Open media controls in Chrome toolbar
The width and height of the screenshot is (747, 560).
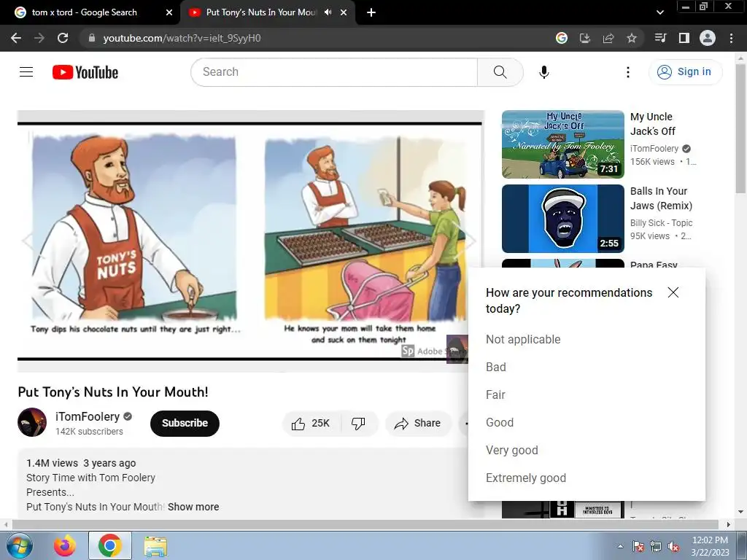click(x=660, y=38)
